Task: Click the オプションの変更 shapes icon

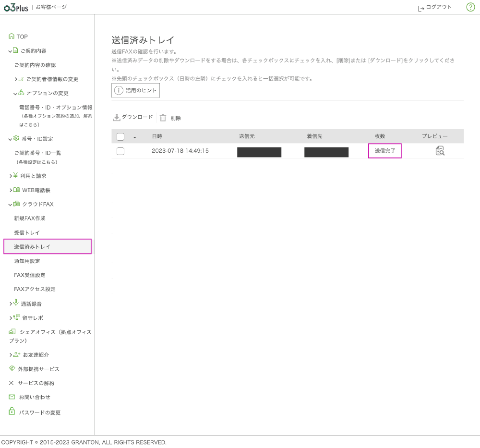Action: point(21,92)
